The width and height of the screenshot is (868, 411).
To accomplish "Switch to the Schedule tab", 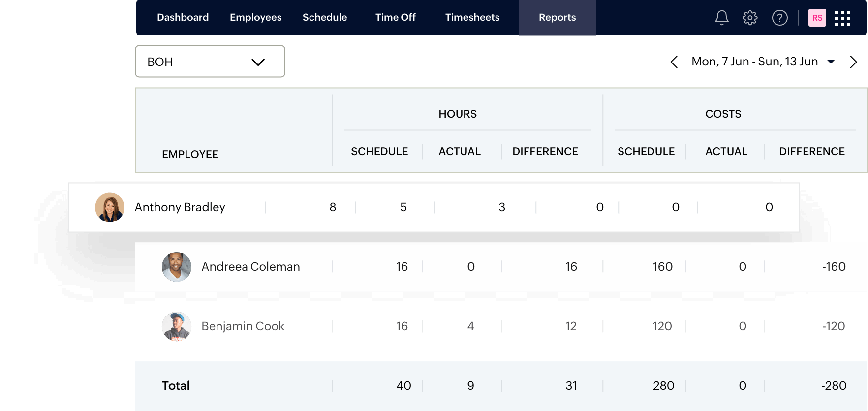I will click(x=325, y=17).
